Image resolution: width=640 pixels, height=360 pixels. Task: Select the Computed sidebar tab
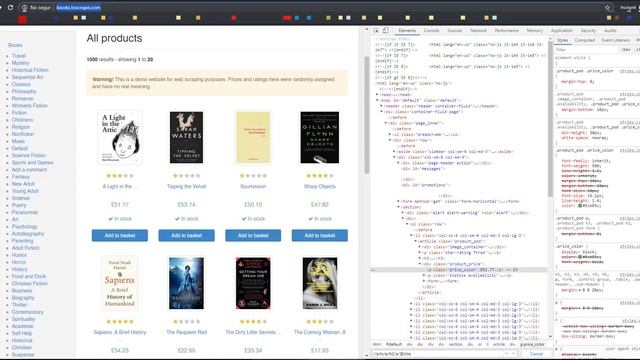(585, 40)
